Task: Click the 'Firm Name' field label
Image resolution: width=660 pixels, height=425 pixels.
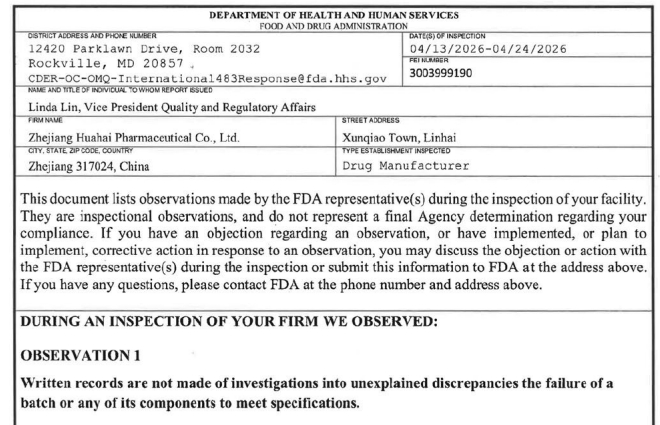Action: [45, 120]
